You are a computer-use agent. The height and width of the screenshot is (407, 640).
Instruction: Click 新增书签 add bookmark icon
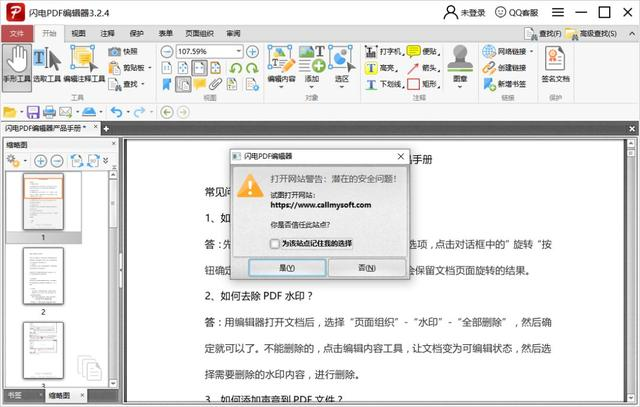click(x=504, y=85)
